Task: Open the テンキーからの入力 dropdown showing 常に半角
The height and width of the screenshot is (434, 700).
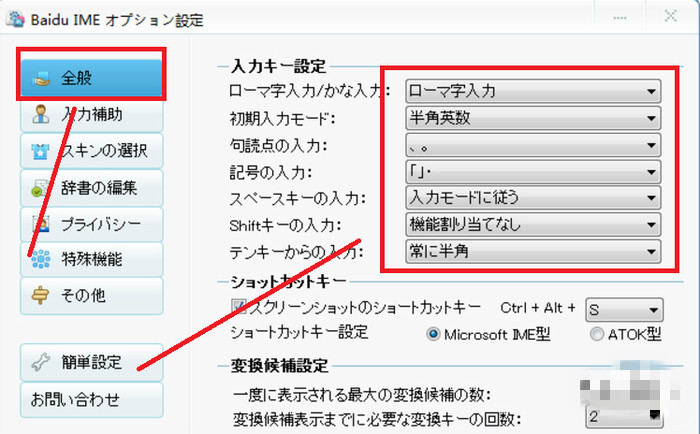Action: (x=533, y=251)
